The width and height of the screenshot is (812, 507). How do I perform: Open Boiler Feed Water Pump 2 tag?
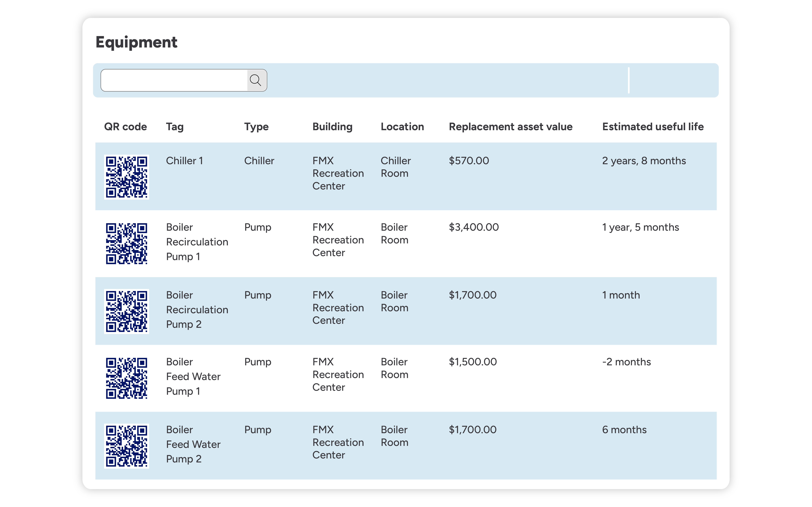[193, 444]
